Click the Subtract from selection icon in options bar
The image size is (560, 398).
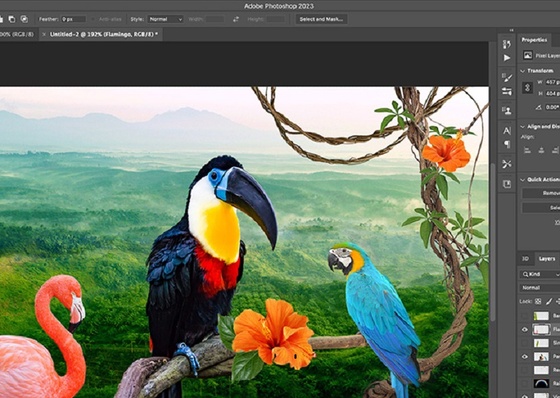tap(12, 19)
